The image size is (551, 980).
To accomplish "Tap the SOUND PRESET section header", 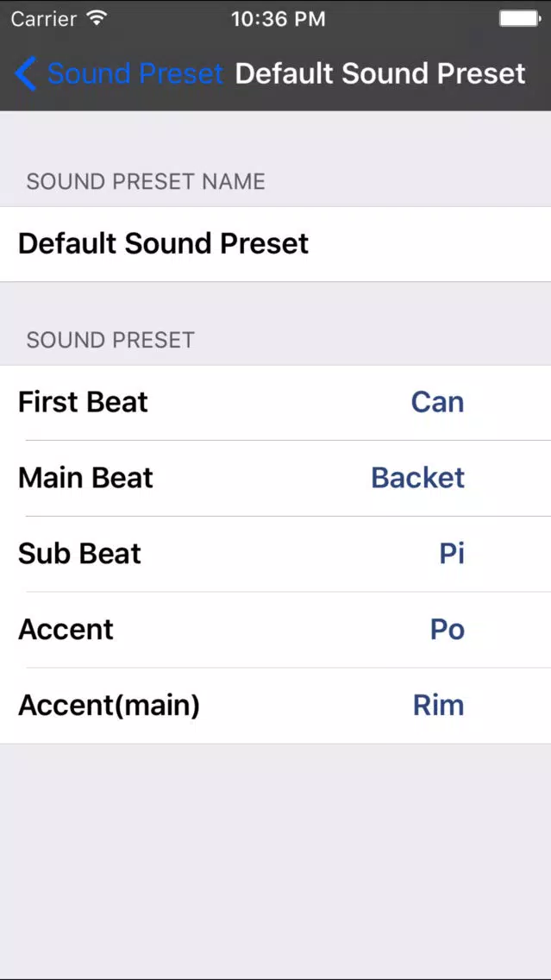I will [x=110, y=341].
